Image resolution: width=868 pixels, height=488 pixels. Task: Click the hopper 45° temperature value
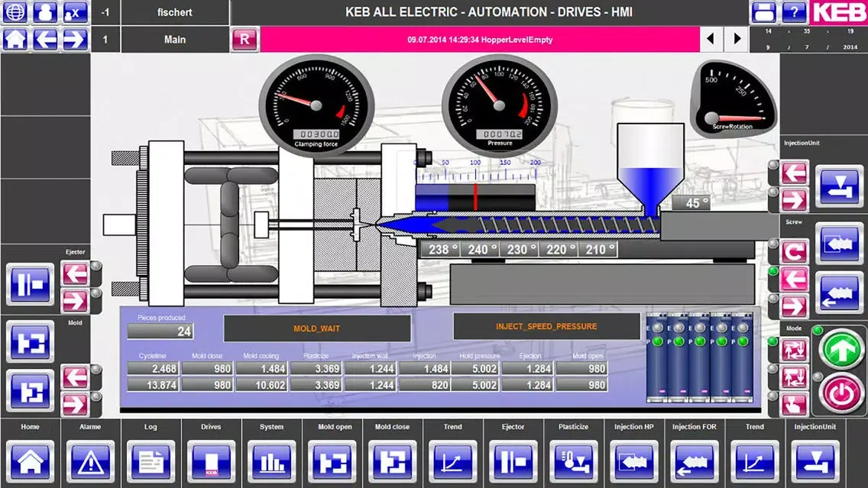(x=691, y=203)
